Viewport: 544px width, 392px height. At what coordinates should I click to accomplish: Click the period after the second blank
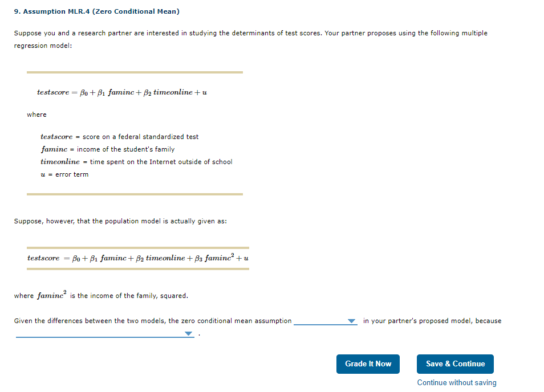[x=198, y=333]
